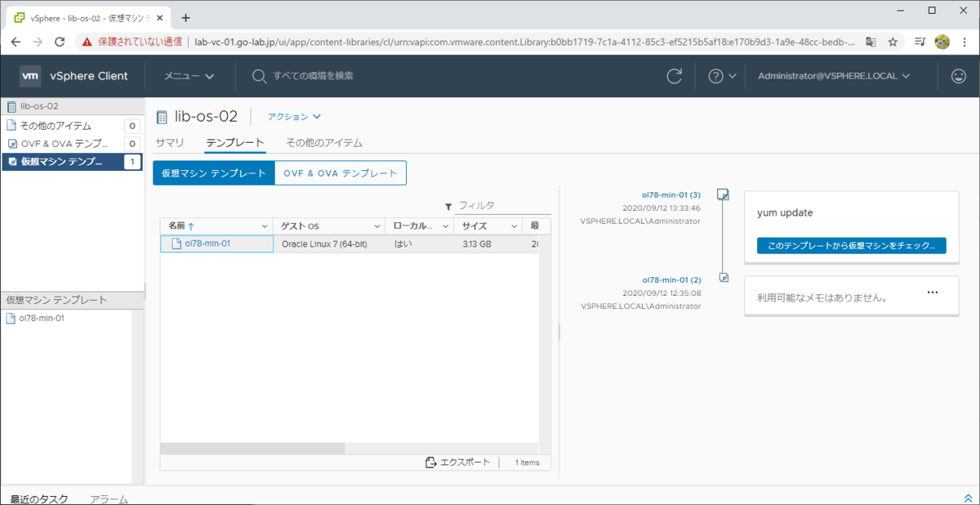The image size is (980, 505).
Task: Click the filter funnel icon
Action: pyautogui.click(x=448, y=207)
